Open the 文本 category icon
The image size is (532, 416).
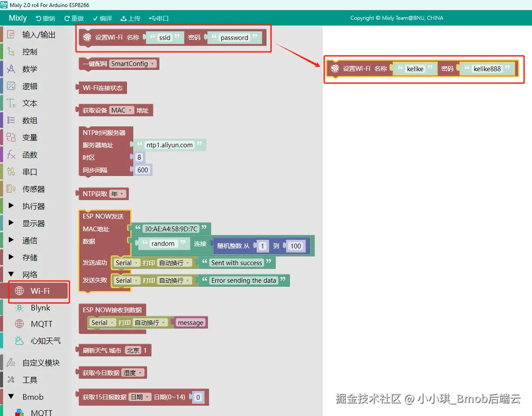(11, 103)
